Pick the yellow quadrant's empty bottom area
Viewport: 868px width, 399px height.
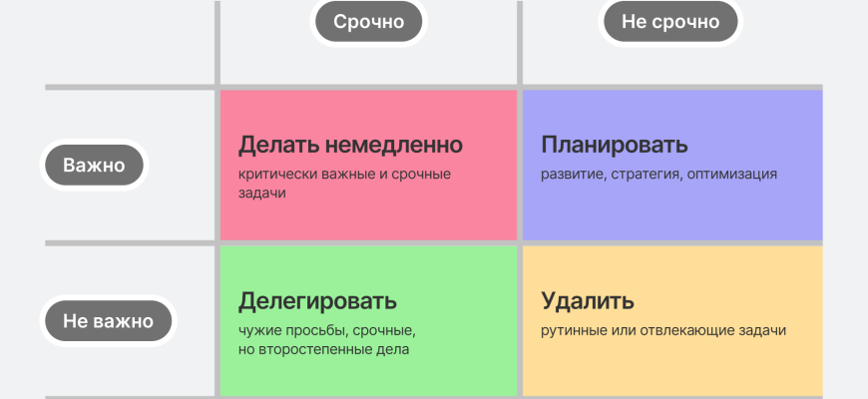point(668,374)
